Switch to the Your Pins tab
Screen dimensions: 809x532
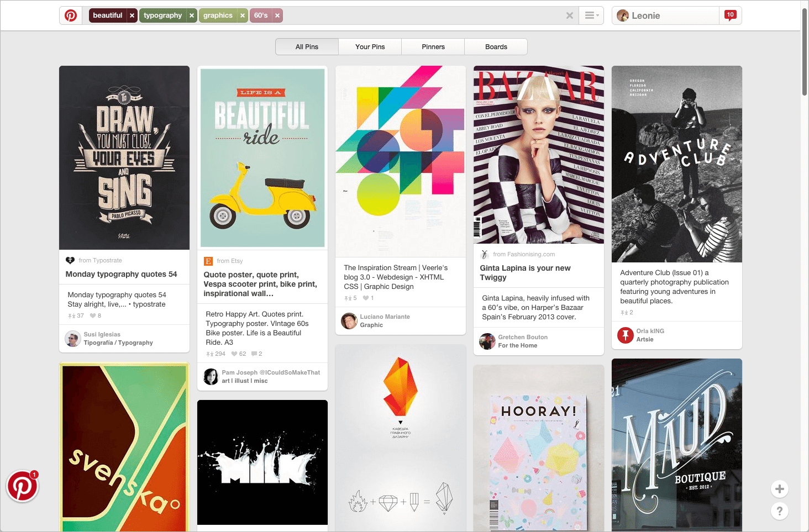pos(369,46)
